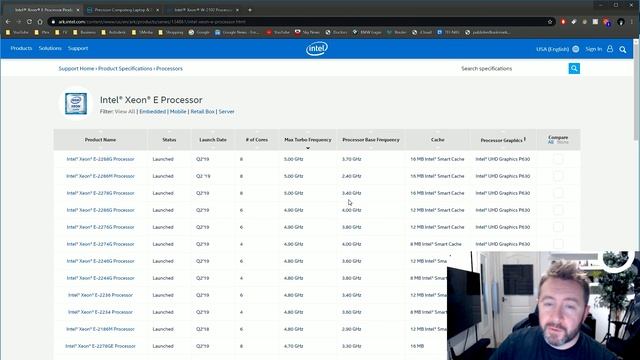Sort by Processor Base Frequency column

(371, 140)
